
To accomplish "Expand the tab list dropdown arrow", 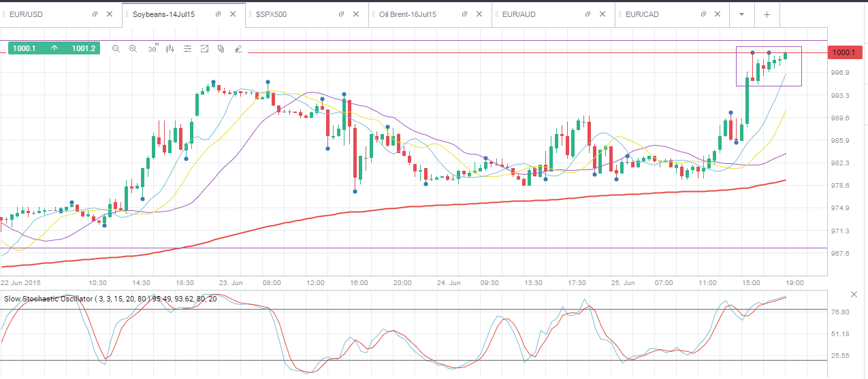I will (x=741, y=14).
